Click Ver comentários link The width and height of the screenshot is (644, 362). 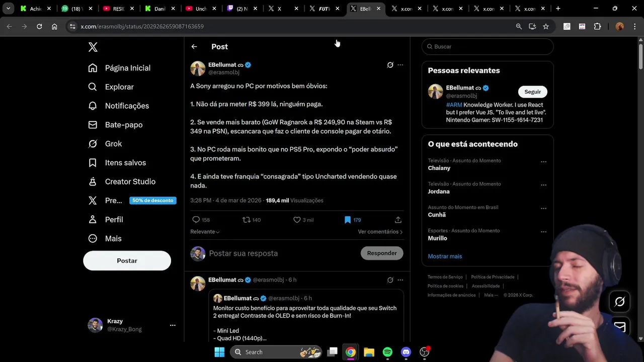[x=380, y=232]
